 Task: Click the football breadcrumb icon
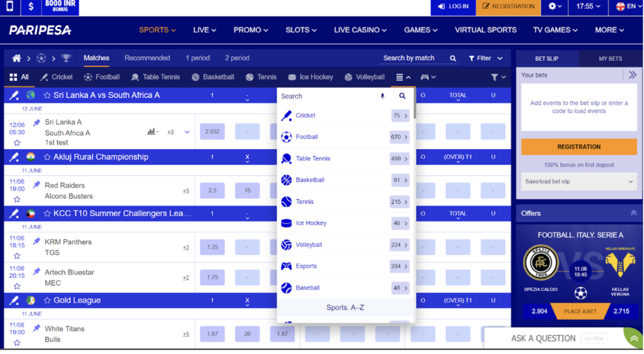click(41, 58)
